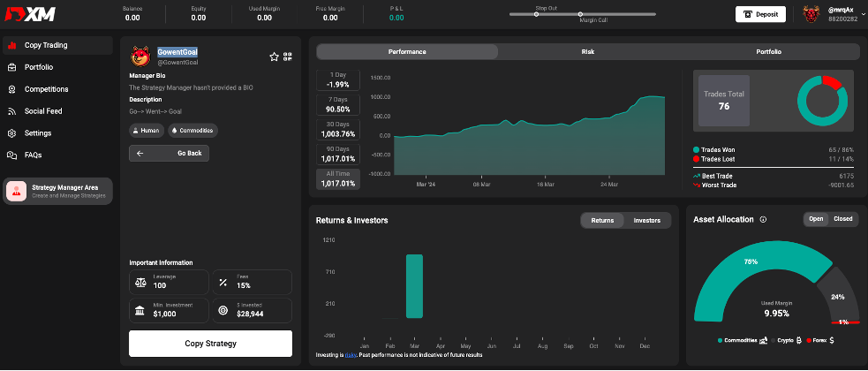Show Open asset allocation
The width and height of the screenshot is (868, 371).
(x=817, y=219)
